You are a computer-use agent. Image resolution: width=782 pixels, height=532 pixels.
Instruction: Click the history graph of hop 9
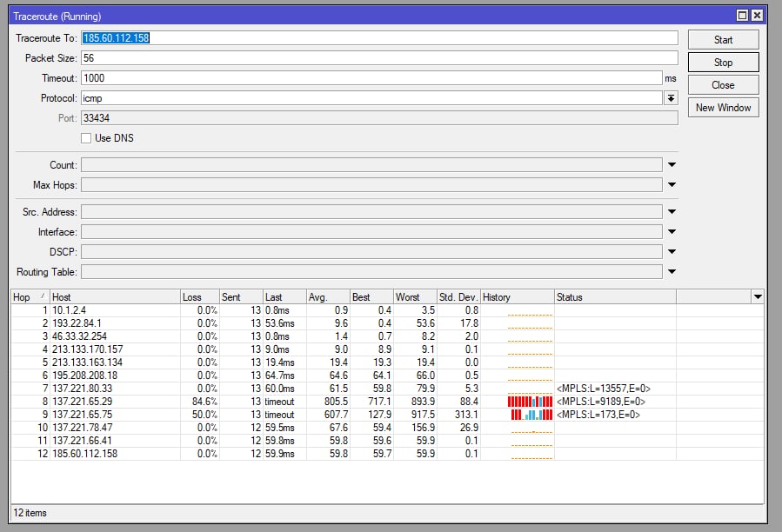click(531, 415)
